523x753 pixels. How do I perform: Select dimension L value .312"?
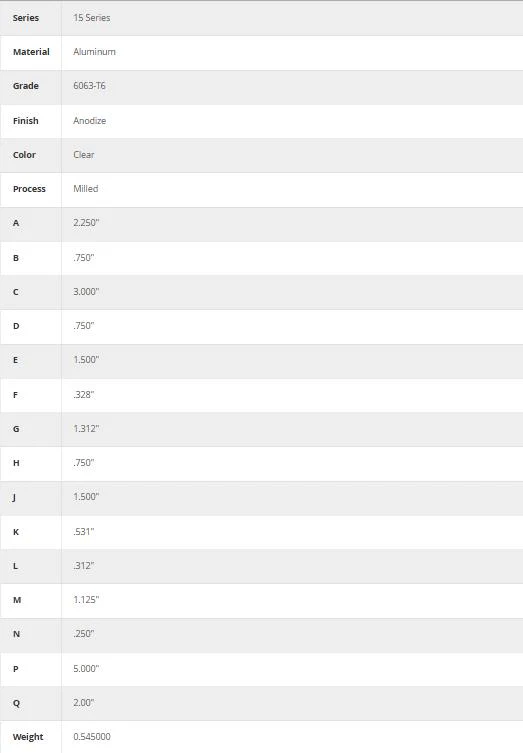click(84, 566)
